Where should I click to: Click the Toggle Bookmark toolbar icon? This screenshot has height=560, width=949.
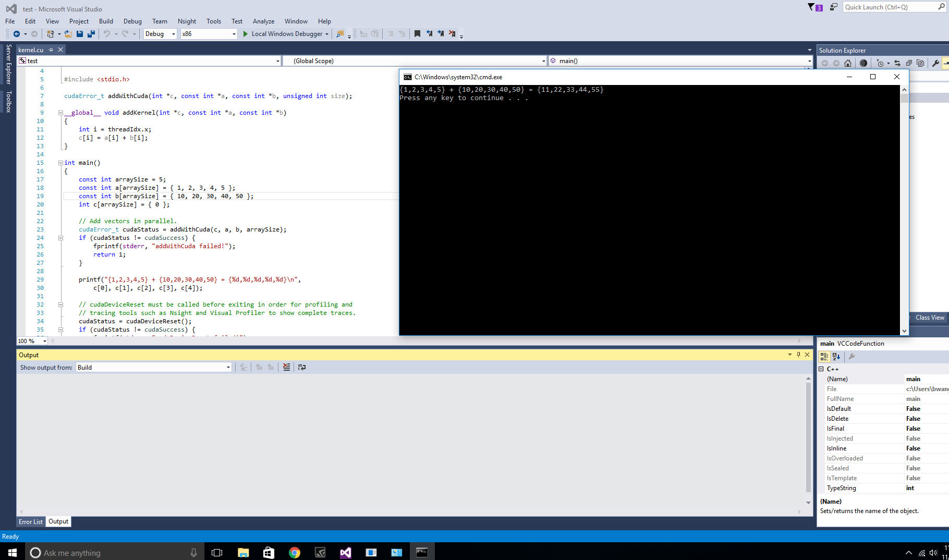click(417, 34)
